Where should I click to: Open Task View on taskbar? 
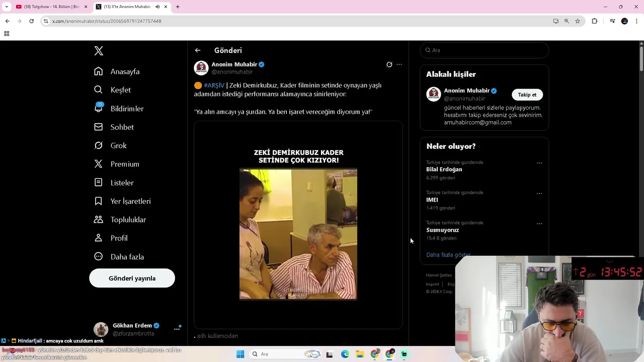point(330,354)
